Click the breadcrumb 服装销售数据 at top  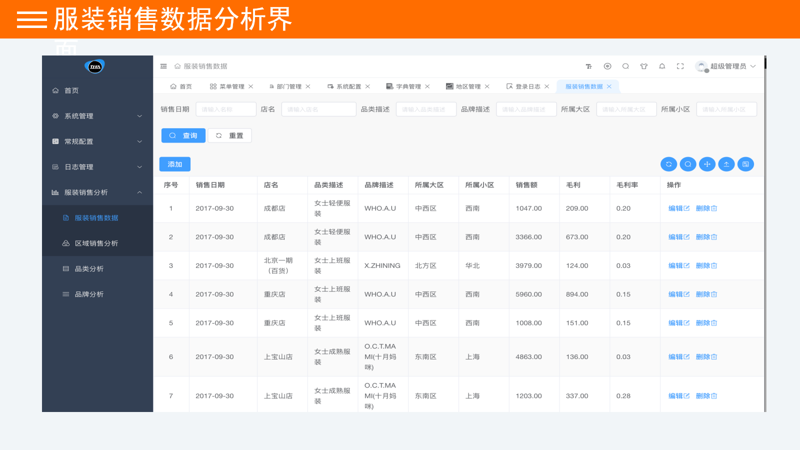pos(205,66)
